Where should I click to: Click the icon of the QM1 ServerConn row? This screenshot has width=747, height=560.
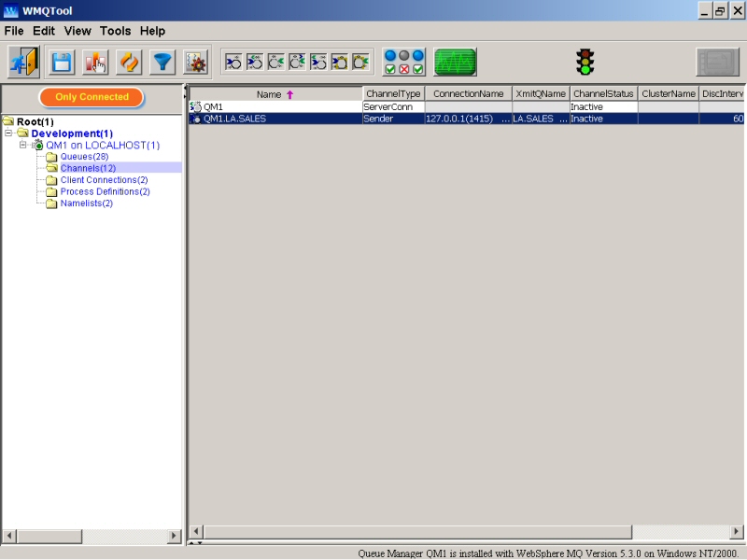(195, 106)
